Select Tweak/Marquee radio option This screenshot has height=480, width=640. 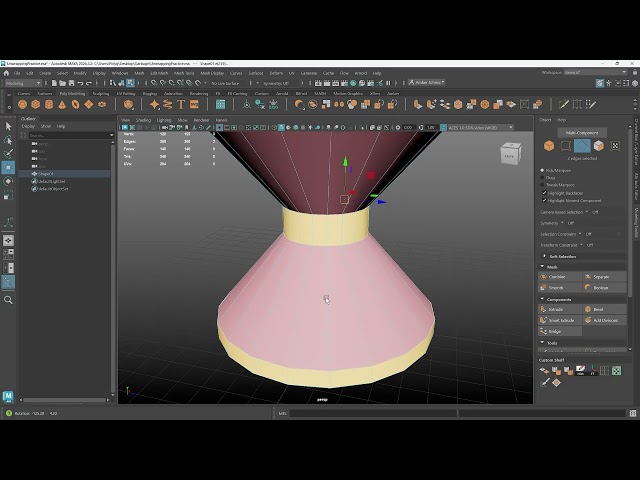pyautogui.click(x=542, y=185)
